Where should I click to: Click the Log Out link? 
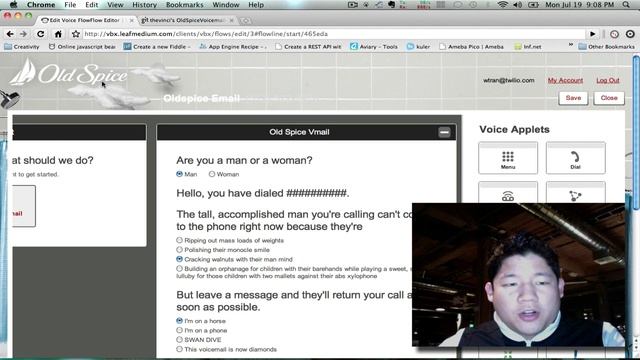click(608, 80)
